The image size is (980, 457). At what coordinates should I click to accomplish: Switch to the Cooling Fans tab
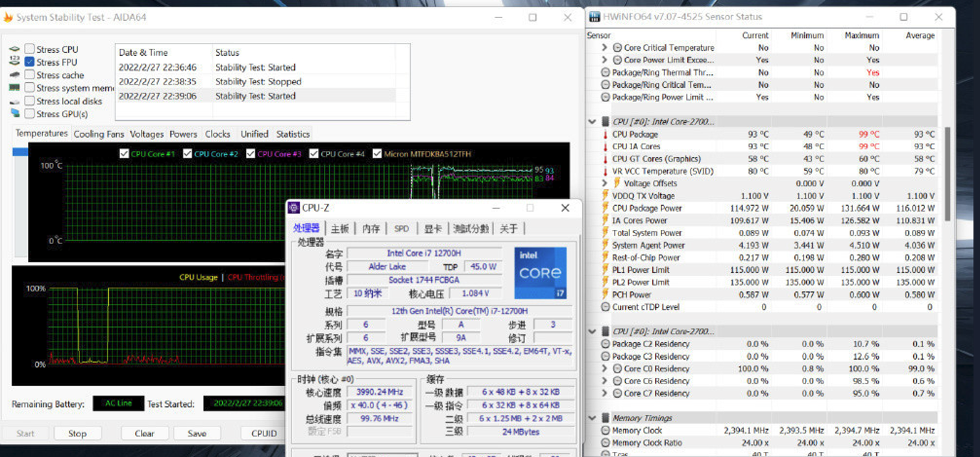tap(99, 134)
